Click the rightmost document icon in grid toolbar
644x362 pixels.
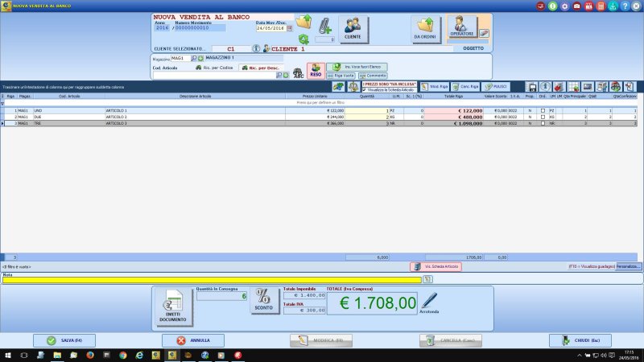(x=630, y=87)
